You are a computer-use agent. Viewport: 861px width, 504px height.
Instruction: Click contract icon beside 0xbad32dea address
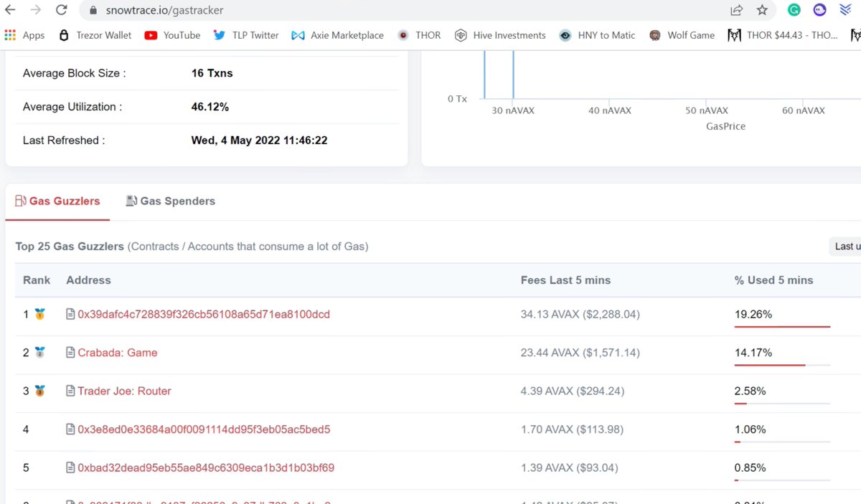pos(70,468)
